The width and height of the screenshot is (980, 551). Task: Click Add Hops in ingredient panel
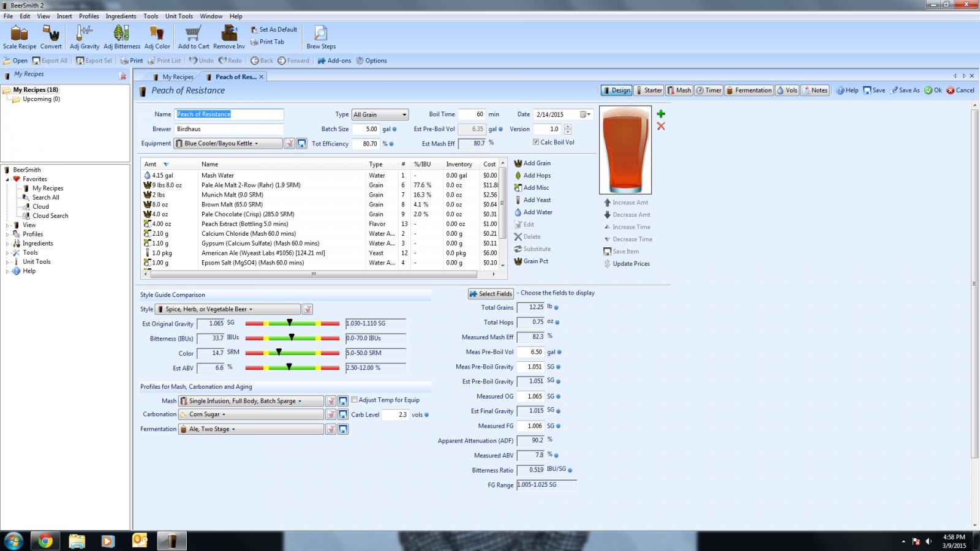click(x=532, y=176)
